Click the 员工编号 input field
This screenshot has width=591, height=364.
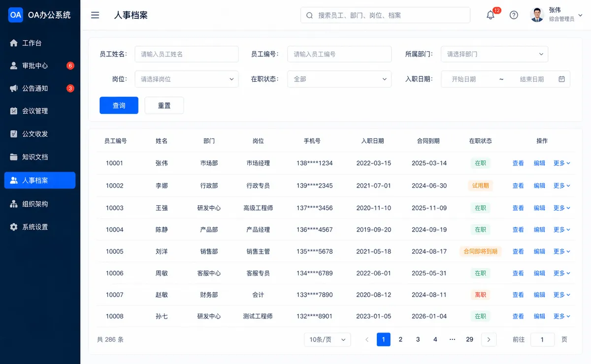pos(339,54)
